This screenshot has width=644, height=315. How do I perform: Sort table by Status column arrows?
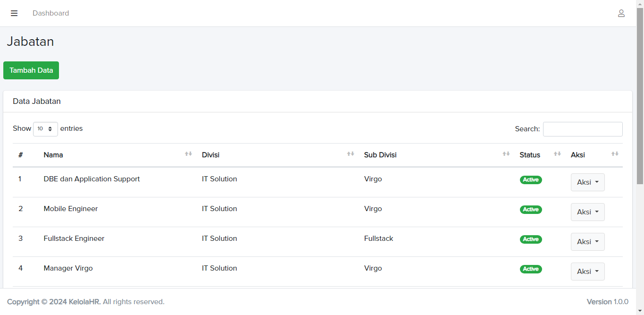coord(557,154)
